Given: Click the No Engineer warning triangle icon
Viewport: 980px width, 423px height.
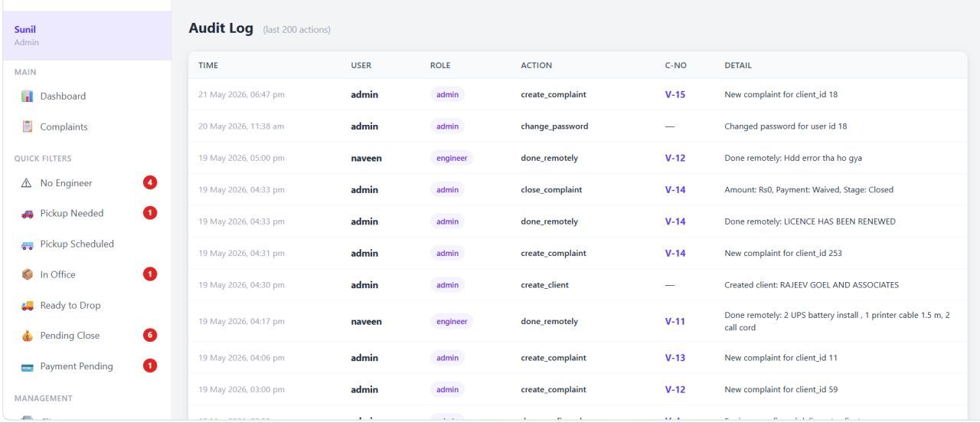Looking at the screenshot, I should 27,183.
